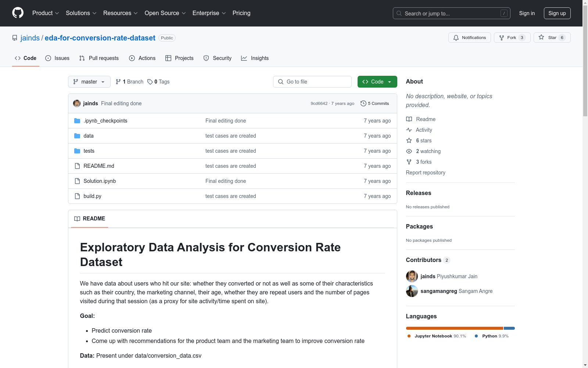Expand the Open Source menu
This screenshot has height=368, width=588.
(165, 13)
